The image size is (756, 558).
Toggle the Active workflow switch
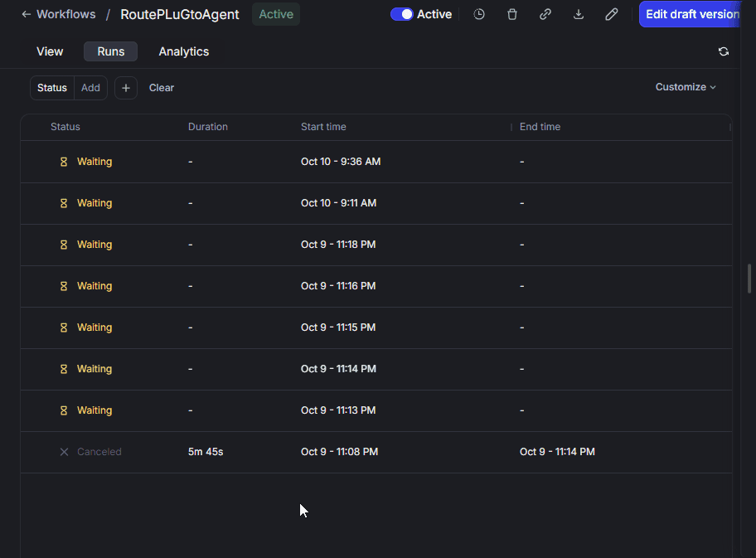click(x=402, y=14)
